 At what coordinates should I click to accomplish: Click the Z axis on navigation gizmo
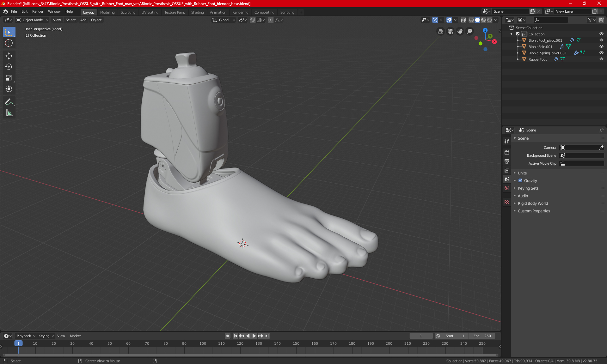coord(485,30)
